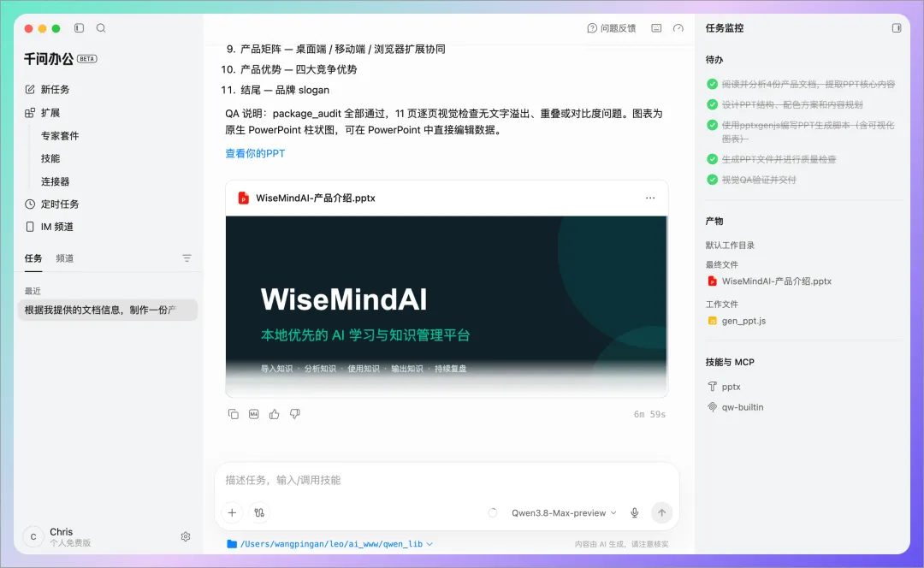Like the response with thumbs up
This screenshot has width=924, height=568.
tap(275, 414)
